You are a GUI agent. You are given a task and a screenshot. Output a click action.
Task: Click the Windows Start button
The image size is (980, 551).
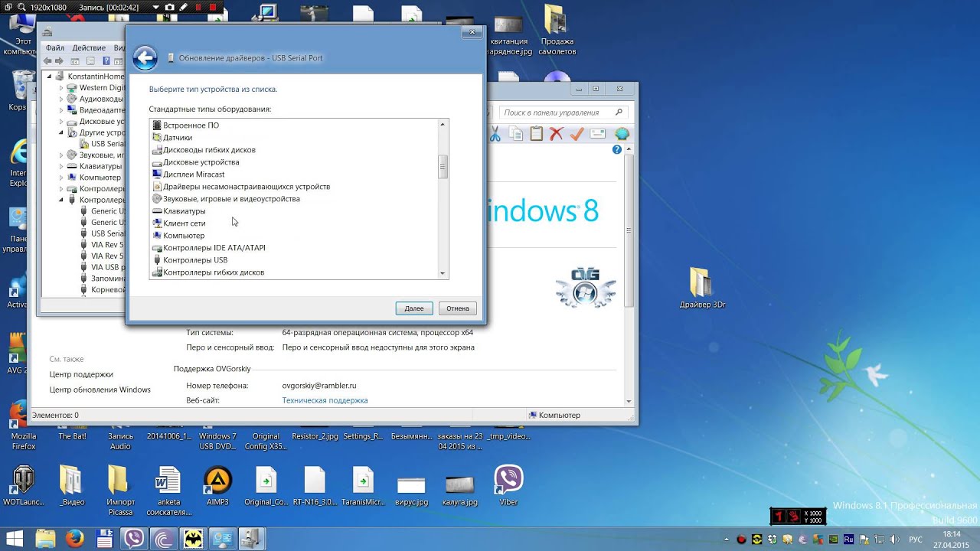[x=15, y=539]
